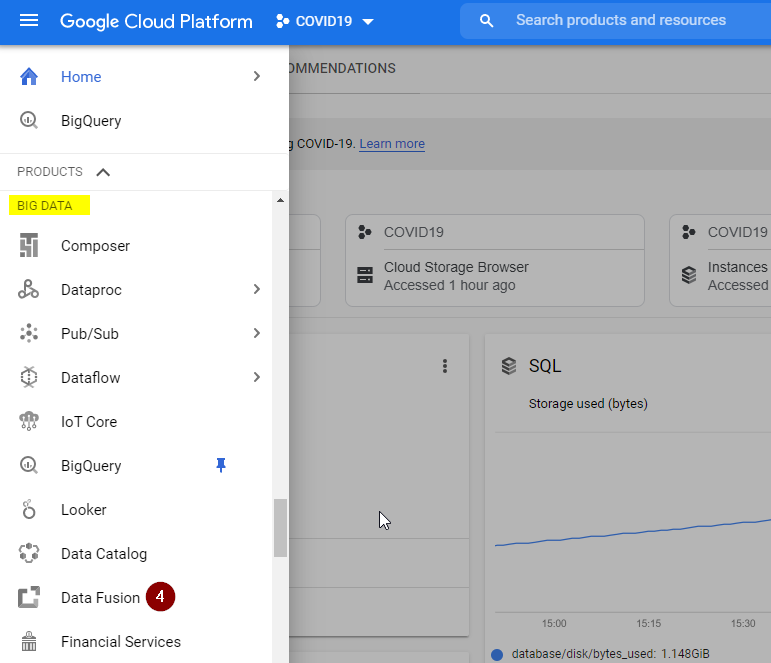The image size is (771, 663).
Task: Expand the Dataproc submenu arrow
Action: click(x=257, y=290)
